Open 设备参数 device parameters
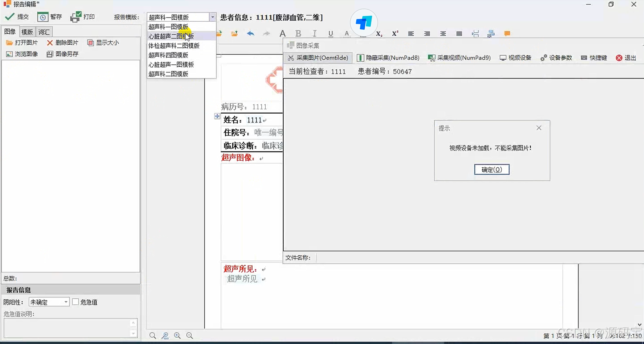Image resolution: width=644 pixels, height=344 pixels. [556, 58]
